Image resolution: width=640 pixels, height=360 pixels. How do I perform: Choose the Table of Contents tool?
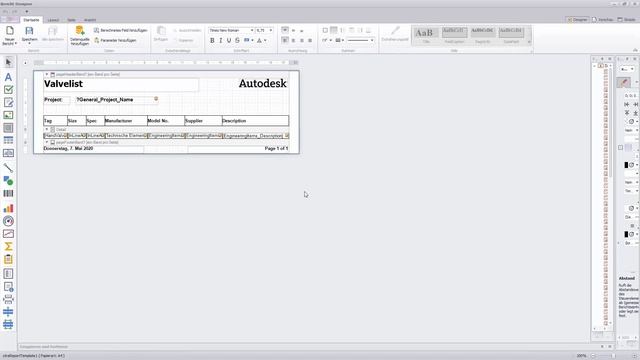pos(8,274)
